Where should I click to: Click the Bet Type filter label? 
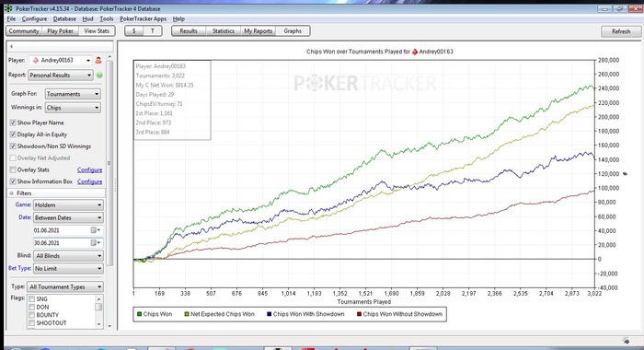(x=19, y=268)
